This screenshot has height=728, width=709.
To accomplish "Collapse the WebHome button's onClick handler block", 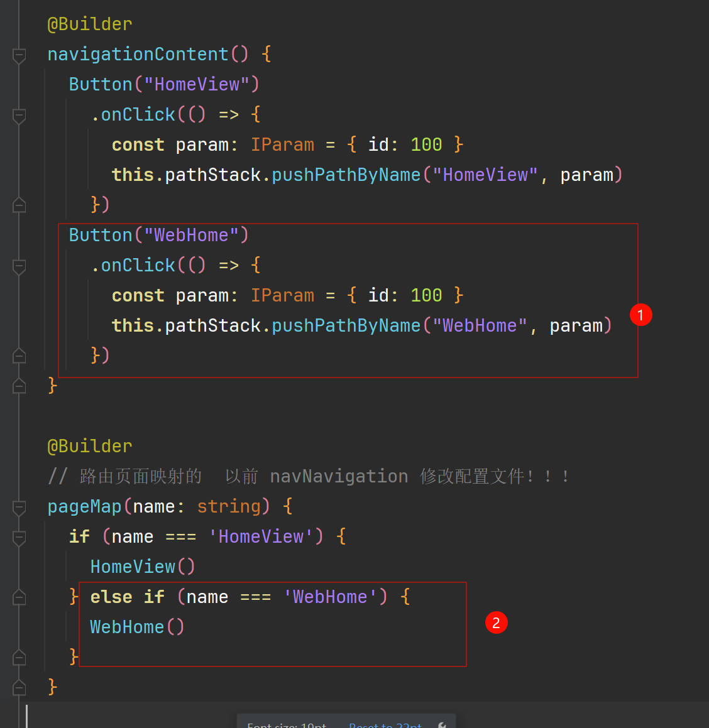I will [19, 266].
